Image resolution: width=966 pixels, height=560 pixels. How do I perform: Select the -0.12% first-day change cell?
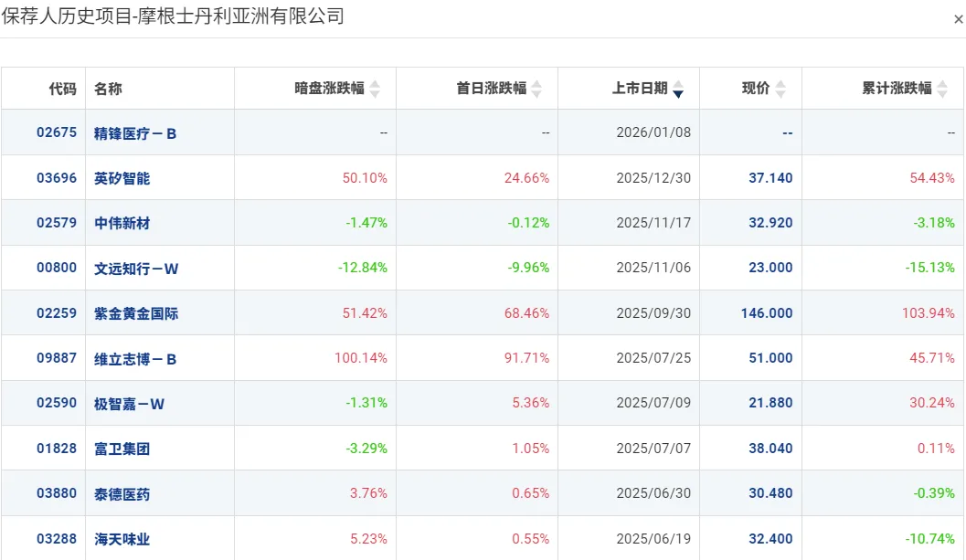coord(528,222)
